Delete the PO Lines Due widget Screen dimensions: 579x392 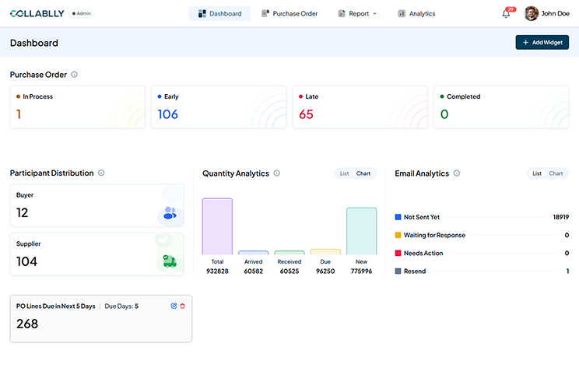tap(183, 306)
